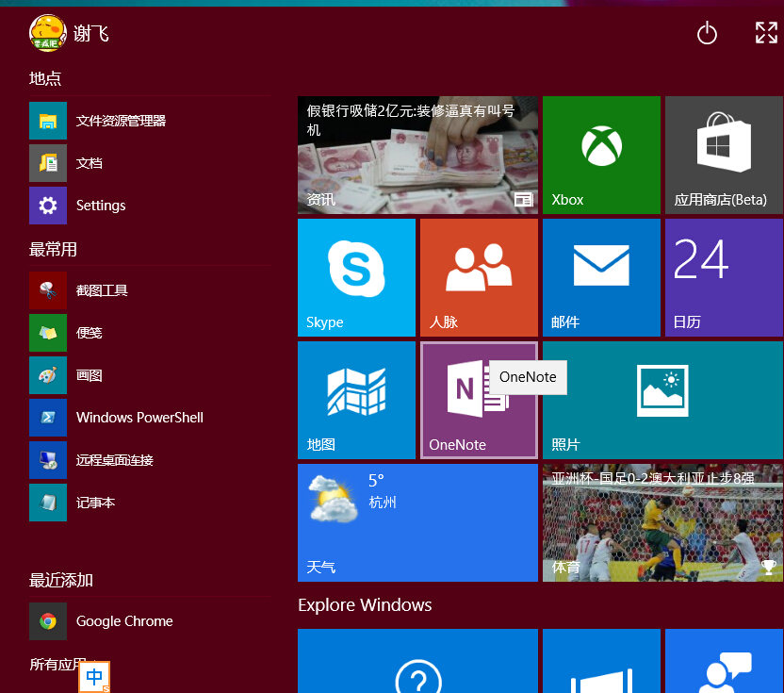Image resolution: width=784 pixels, height=693 pixels.
Task: Open the power options button
Action: click(707, 33)
